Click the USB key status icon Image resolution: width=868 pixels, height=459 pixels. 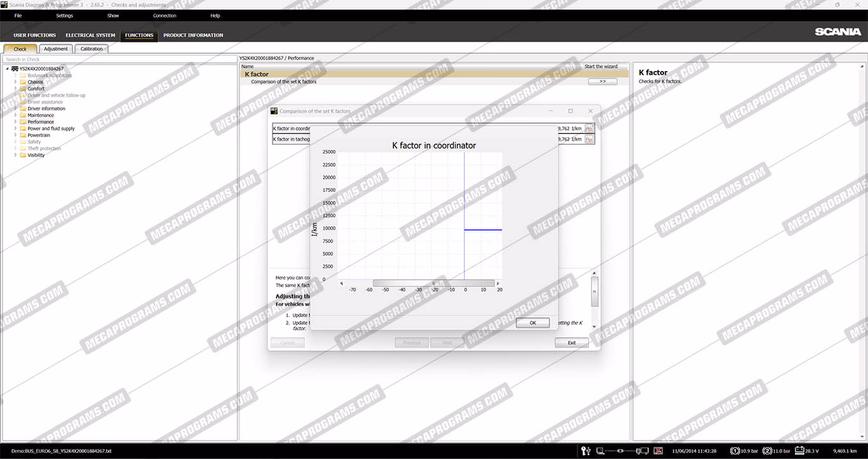[586, 451]
